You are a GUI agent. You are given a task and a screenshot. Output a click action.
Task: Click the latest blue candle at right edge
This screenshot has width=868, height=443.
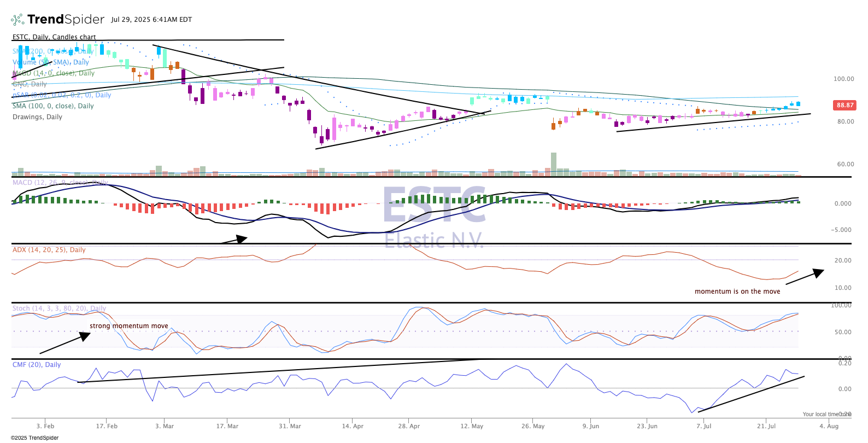point(798,103)
